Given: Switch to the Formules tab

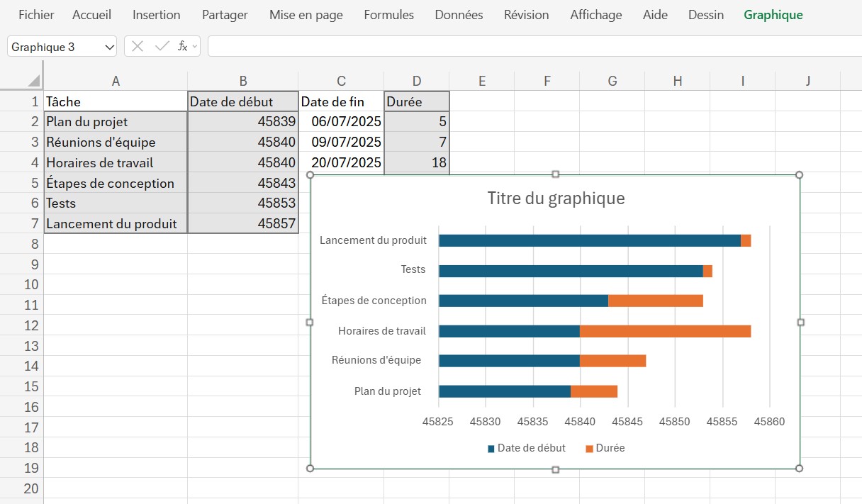Looking at the screenshot, I should [389, 15].
